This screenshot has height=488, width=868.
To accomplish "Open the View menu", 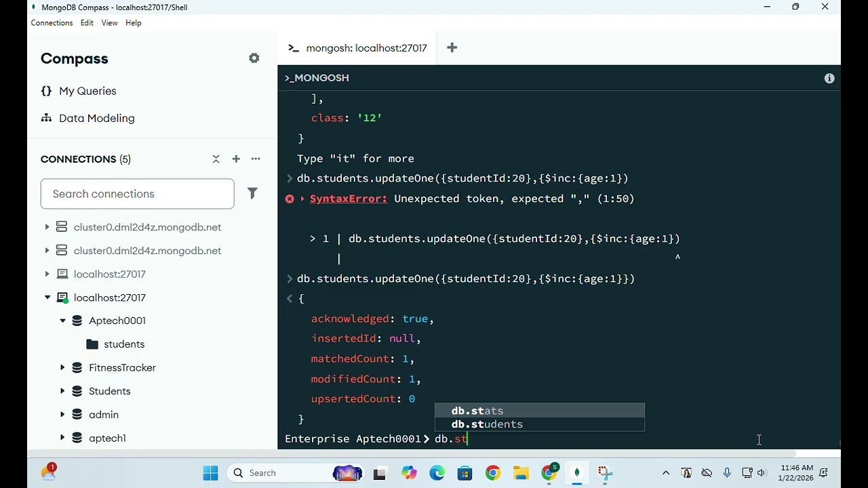I will 109,23.
